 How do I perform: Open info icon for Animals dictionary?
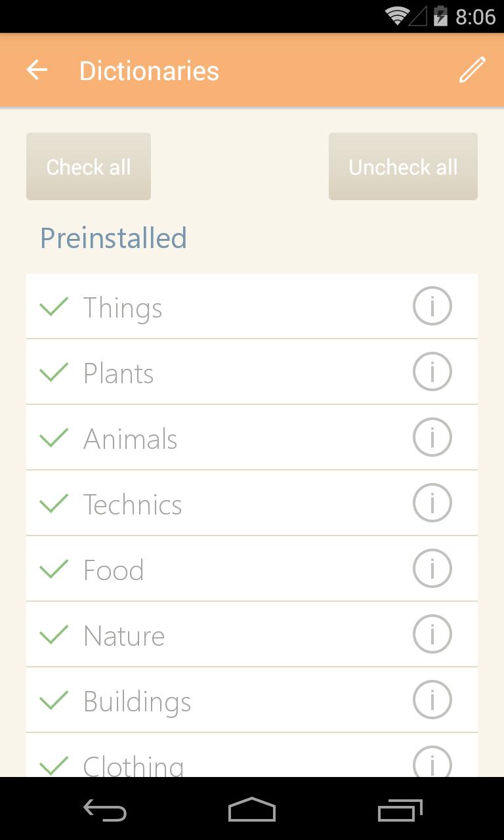pyautogui.click(x=432, y=437)
